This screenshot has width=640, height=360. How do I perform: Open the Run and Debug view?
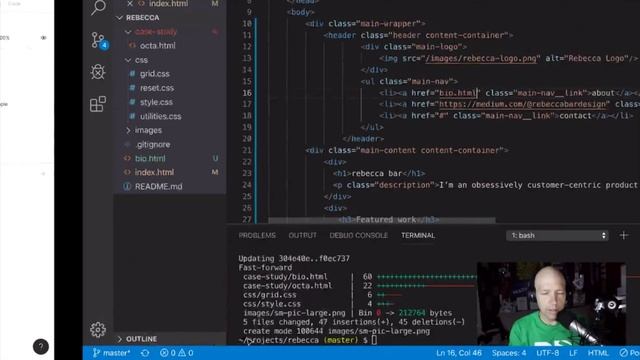[98, 72]
